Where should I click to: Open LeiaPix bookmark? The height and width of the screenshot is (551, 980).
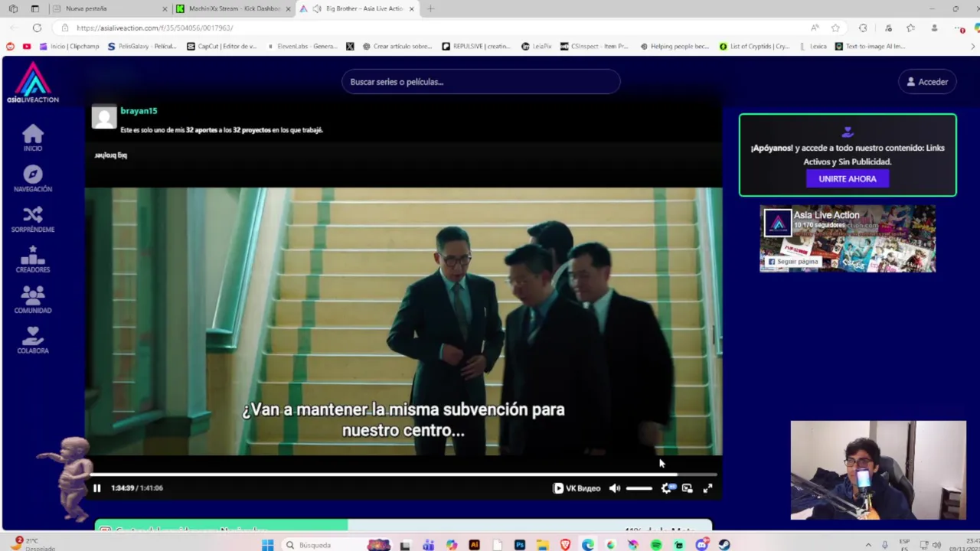point(537,46)
